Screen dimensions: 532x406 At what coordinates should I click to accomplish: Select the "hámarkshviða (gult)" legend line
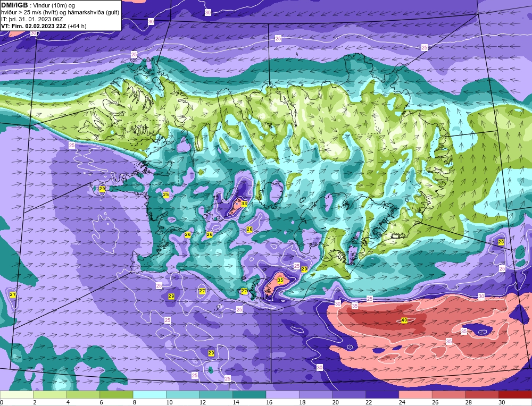(60, 12)
